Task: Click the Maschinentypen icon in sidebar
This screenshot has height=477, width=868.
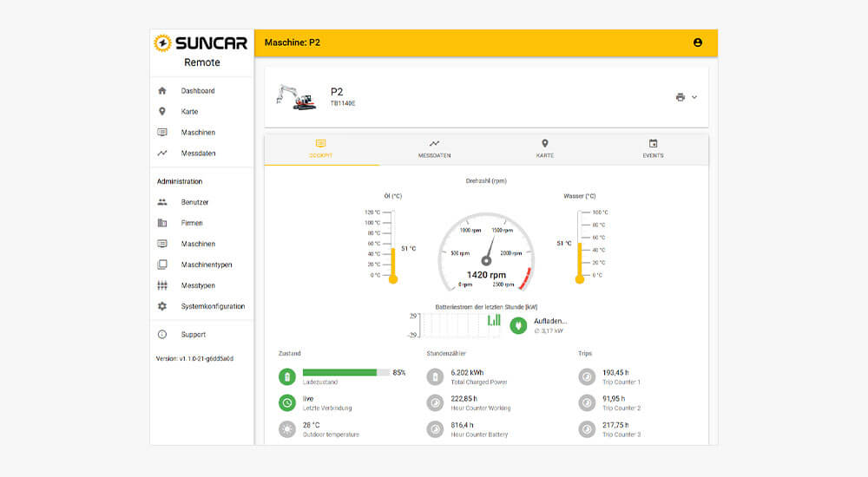Action: [x=162, y=265]
